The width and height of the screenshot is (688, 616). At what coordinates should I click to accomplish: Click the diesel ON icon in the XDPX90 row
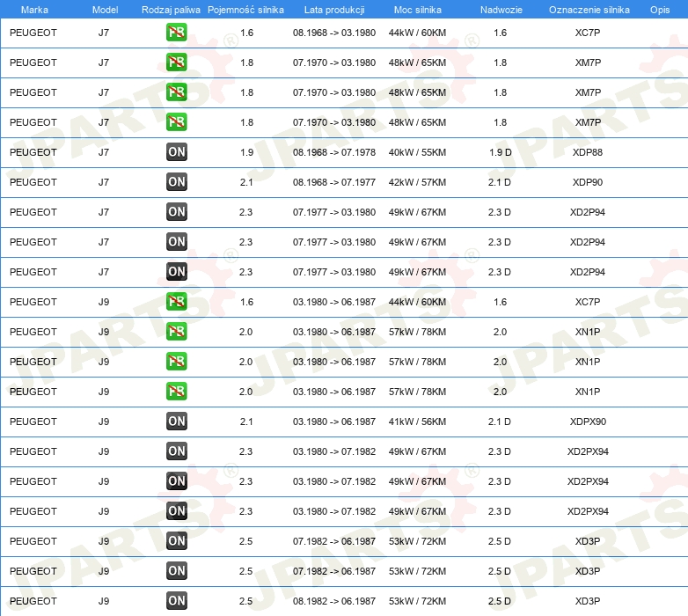(176, 422)
